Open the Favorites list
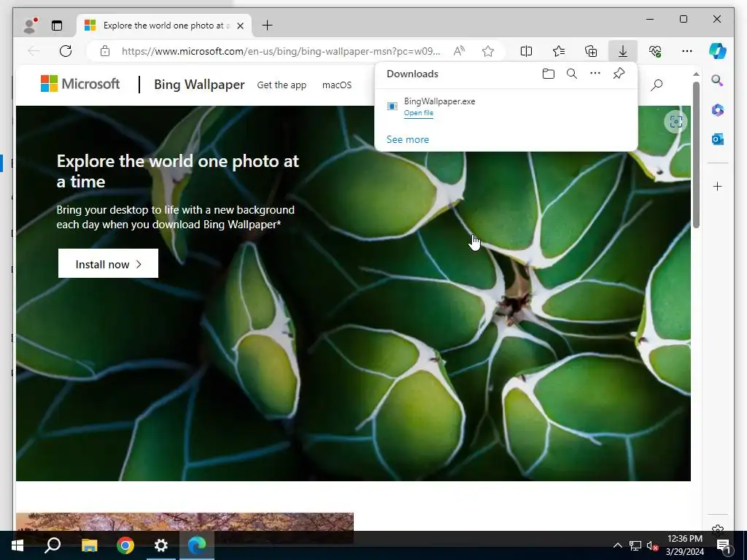Screen dimensions: 747x560 point(558,51)
